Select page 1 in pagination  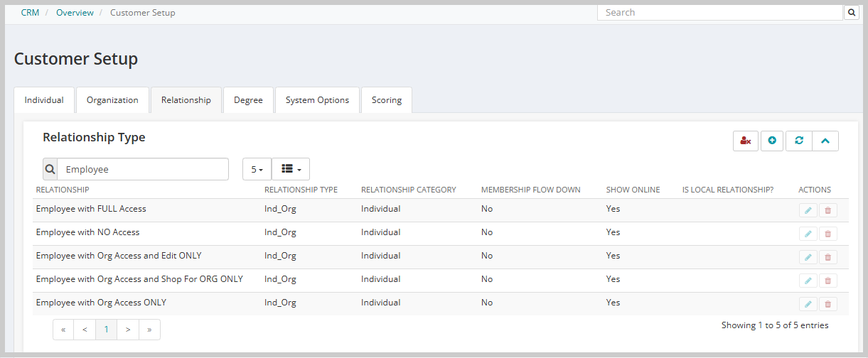click(x=106, y=330)
